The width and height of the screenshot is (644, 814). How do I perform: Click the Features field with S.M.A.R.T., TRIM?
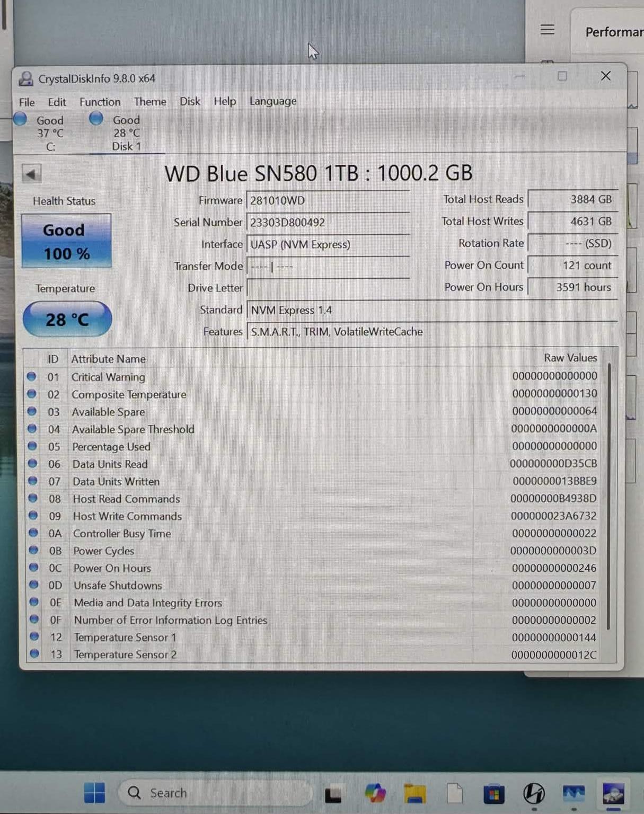click(x=432, y=332)
